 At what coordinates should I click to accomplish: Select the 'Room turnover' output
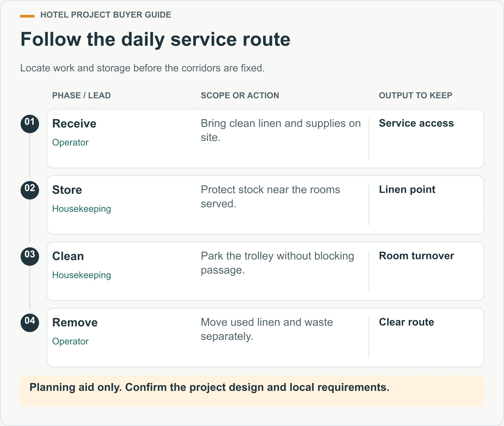coord(416,256)
